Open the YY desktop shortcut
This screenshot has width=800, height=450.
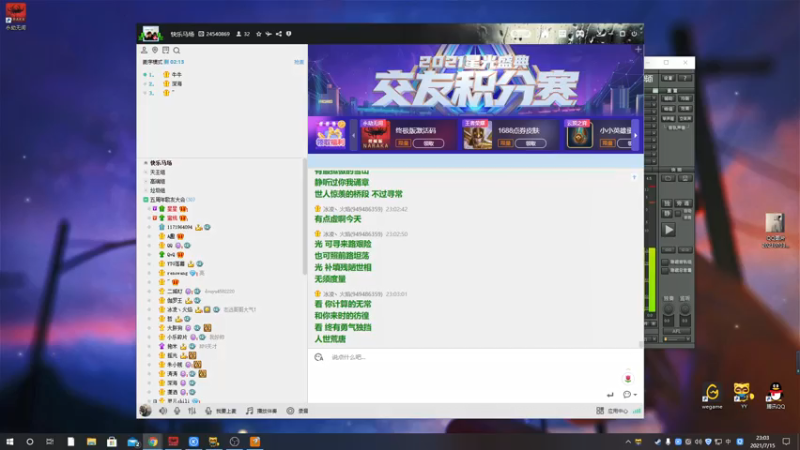point(743,395)
